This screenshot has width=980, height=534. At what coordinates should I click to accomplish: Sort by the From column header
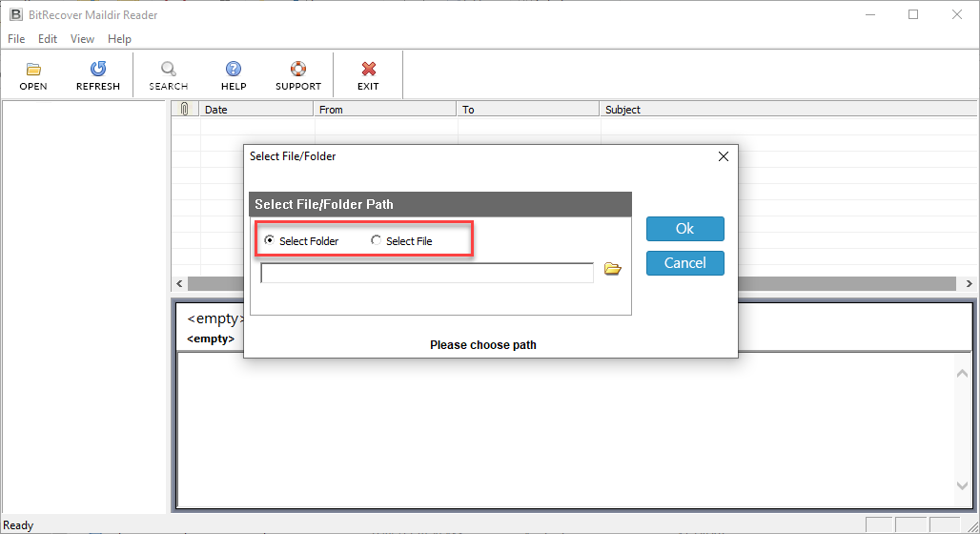[386, 110]
